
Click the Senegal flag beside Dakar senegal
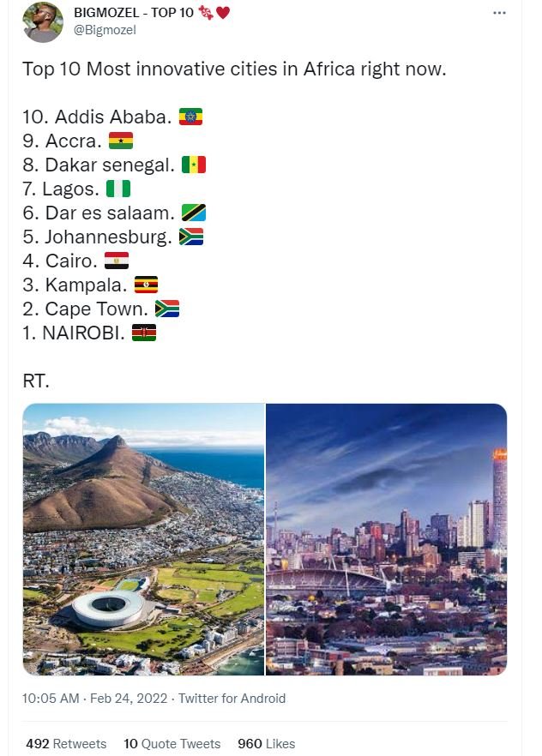pyautogui.click(x=193, y=164)
